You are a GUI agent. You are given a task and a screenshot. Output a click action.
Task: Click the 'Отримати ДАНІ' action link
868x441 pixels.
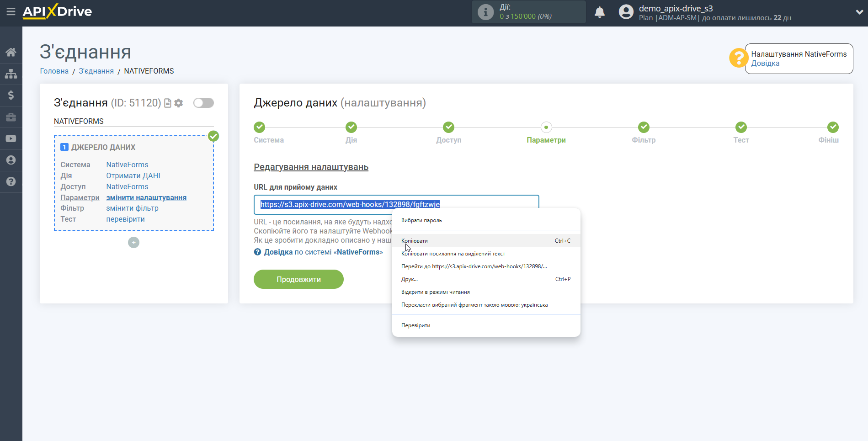[133, 175]
